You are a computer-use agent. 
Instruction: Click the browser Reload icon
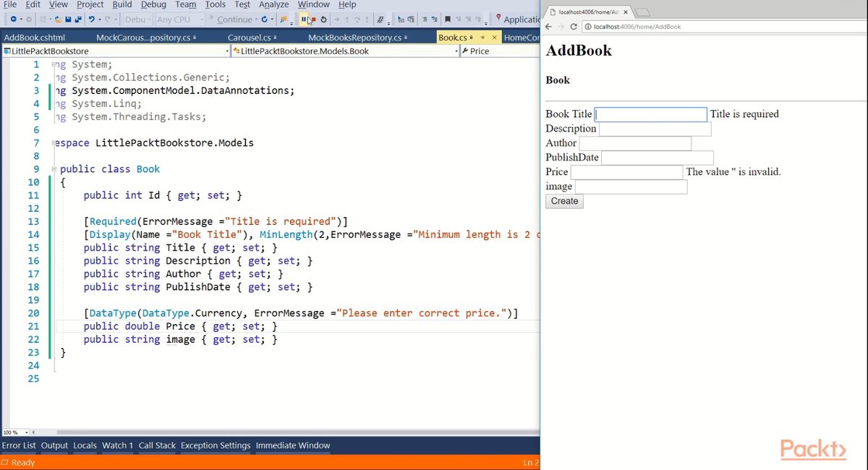pos(574,27)
